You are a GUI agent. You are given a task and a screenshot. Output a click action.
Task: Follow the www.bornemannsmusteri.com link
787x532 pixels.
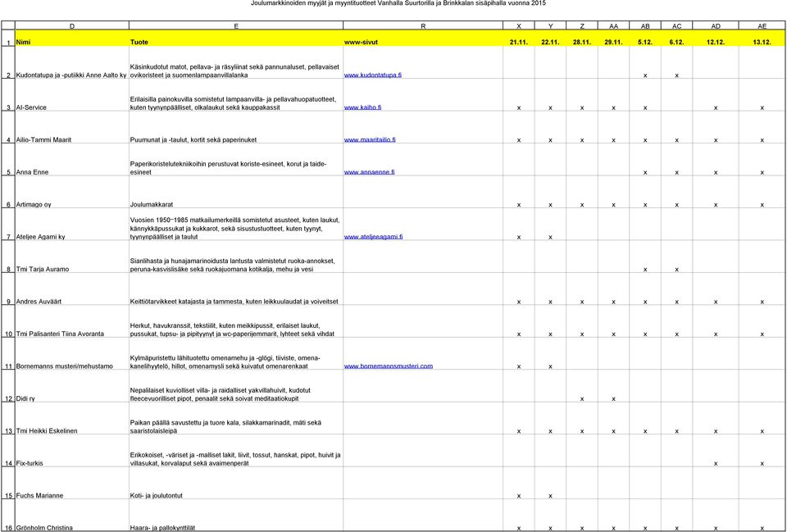pyautogui.click(x=388, y=366)
